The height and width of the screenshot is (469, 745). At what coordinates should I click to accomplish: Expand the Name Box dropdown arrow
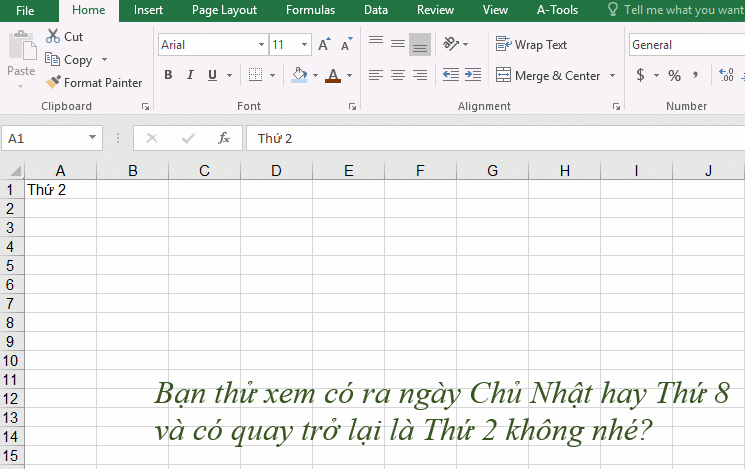[93, 138]
